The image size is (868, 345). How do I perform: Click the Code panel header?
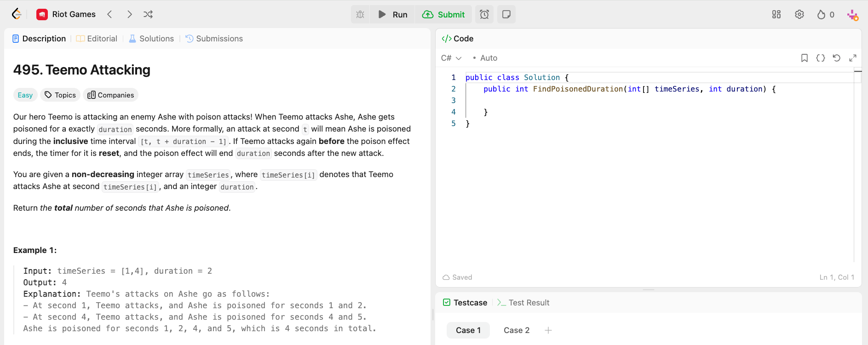[458, 39]
